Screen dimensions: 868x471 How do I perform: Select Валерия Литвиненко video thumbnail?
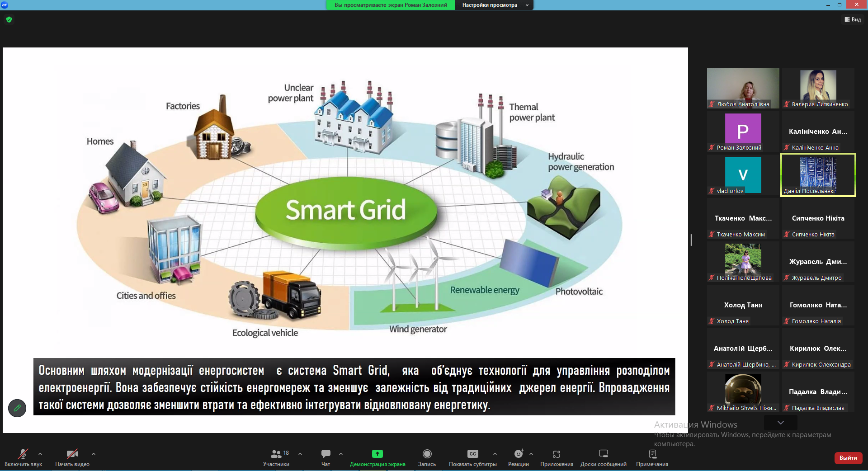click(x=818, y=88)
